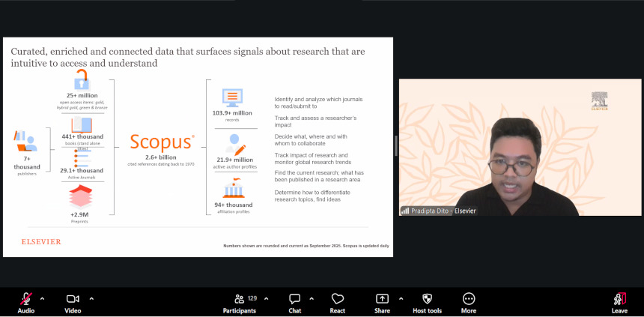Open the More options menu

tap(469, 303)
